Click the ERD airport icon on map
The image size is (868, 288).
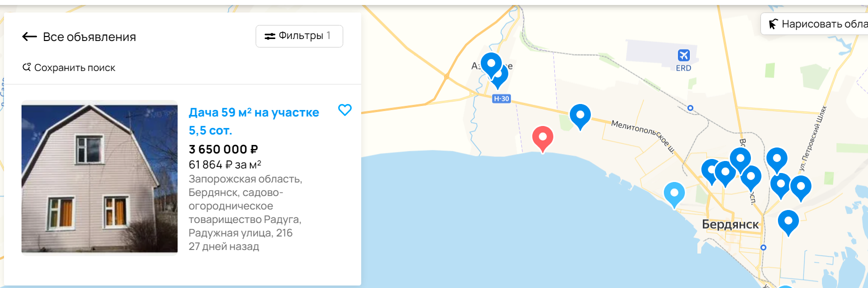coord(683,55)
